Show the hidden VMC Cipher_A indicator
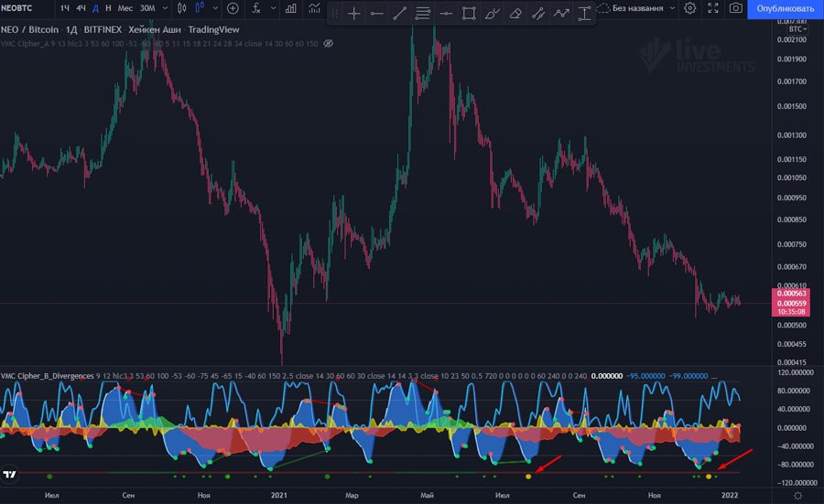 [x=329, y=43]
